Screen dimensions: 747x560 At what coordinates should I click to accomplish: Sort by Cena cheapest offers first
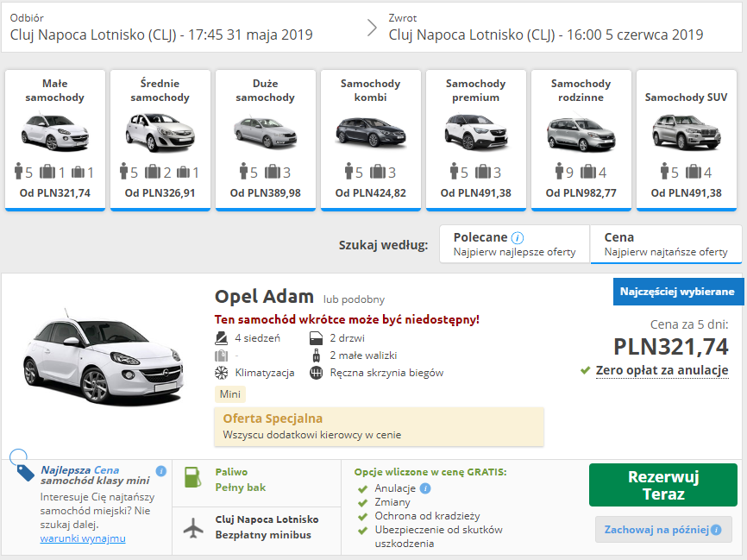click(x=665, y=244)
